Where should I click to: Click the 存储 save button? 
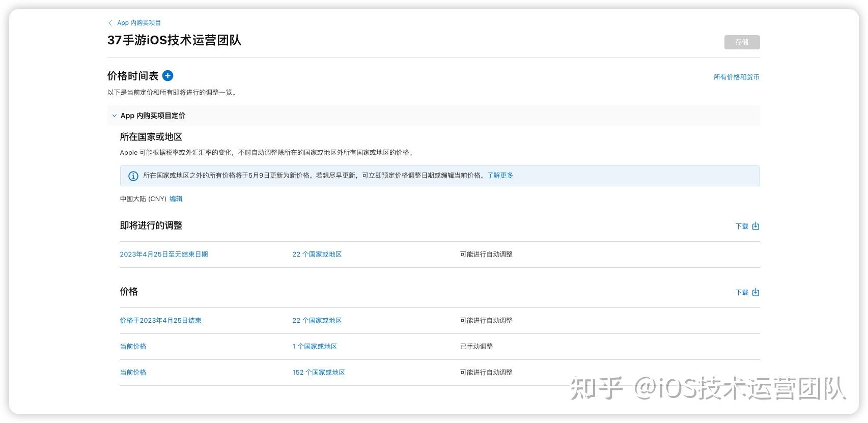[742, 42]
